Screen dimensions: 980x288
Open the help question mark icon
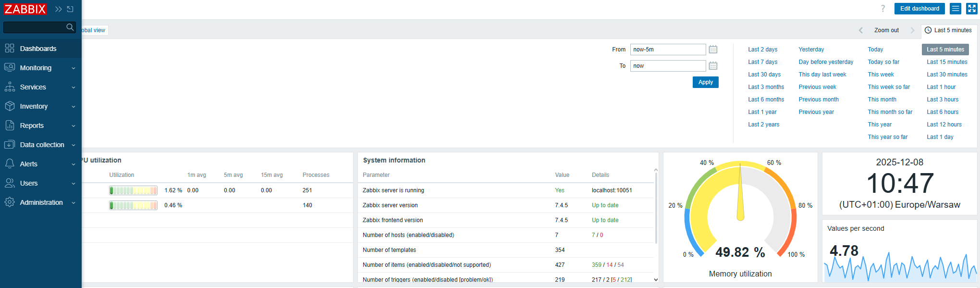882,9
